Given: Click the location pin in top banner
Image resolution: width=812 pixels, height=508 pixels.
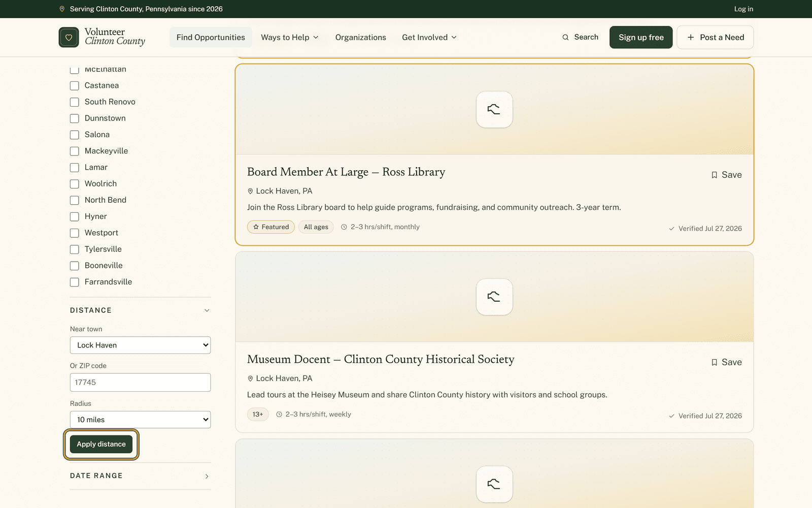Looking at the screenshot, I should (62, 9).
